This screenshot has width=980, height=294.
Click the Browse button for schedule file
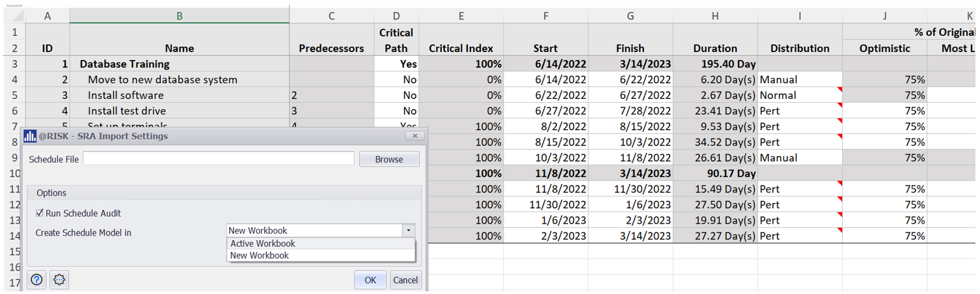tap(388, 159)
